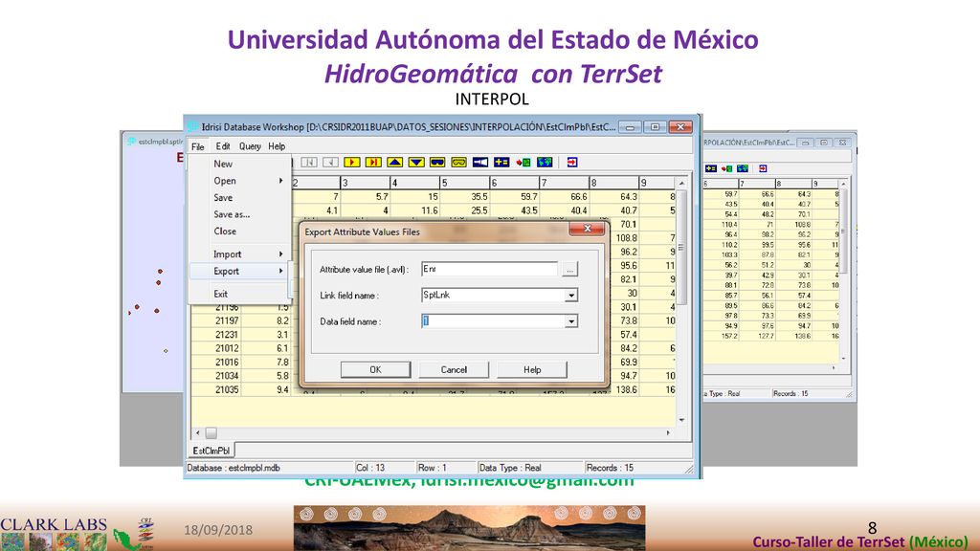Click column header 9 in the table
980x551 pixels.
[657, 183]
